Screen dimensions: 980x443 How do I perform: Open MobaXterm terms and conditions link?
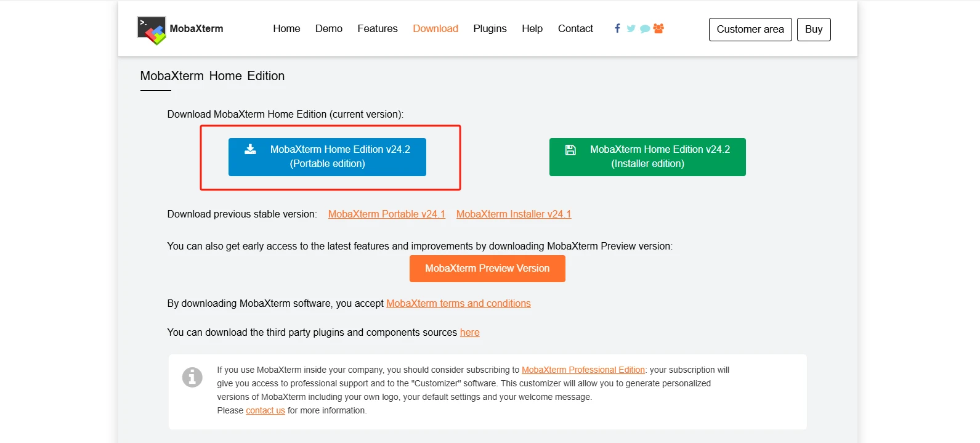458,303
